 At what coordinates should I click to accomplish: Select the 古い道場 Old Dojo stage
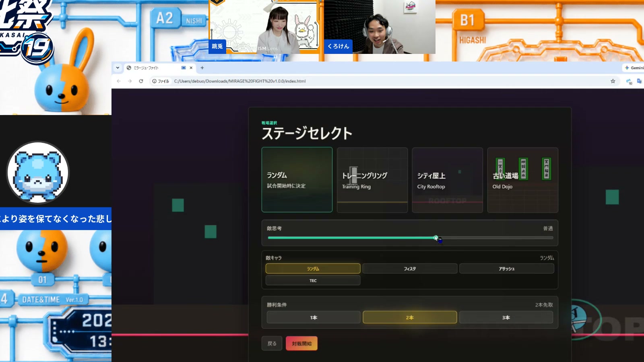pos(522,180)
